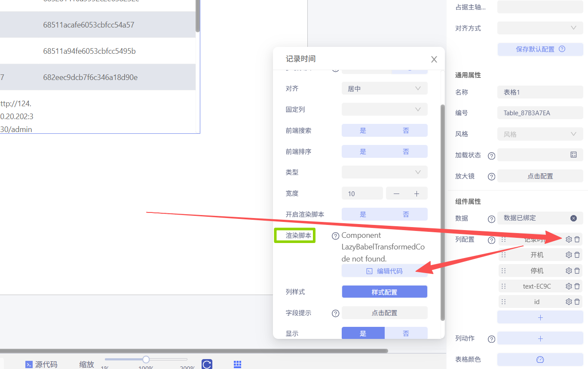Expand the 固定列 dropdown
The width and height of the screenshot is (588, 369).
pos(384,110)
